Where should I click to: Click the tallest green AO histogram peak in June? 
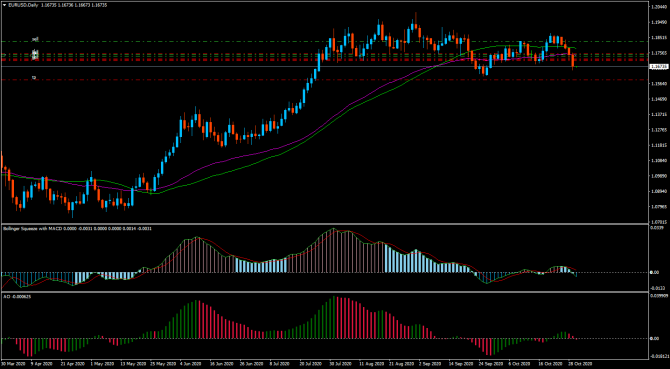click(x=197, y=319)
